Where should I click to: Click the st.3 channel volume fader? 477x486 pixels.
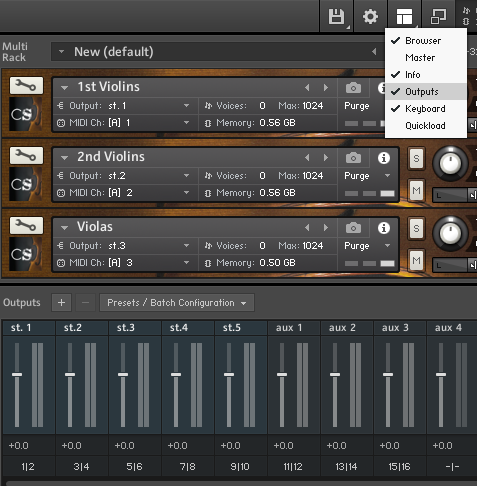pos(123,374)
